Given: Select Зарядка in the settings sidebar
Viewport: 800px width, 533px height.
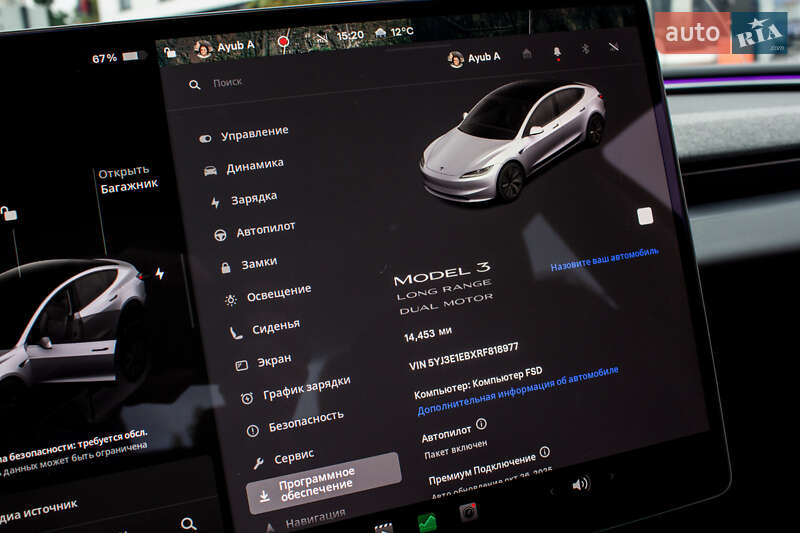Looking at the screenshot, I should (254, 198).
